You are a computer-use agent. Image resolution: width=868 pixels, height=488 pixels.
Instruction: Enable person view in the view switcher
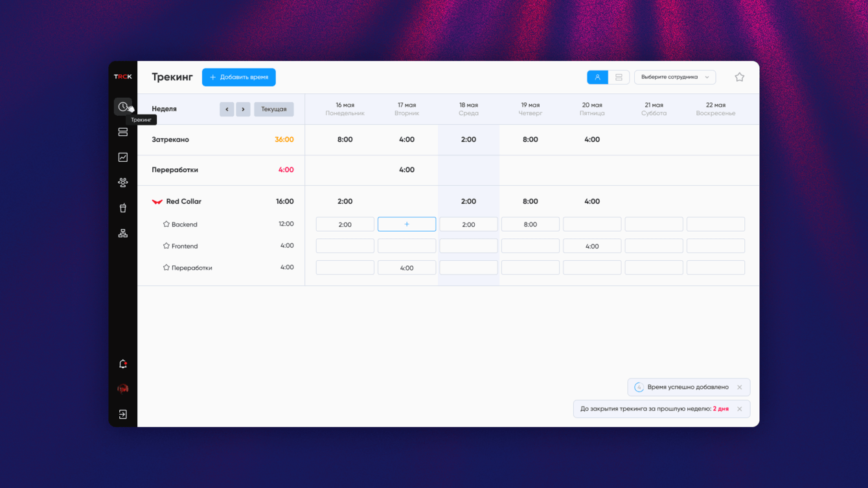coord(597,76)
